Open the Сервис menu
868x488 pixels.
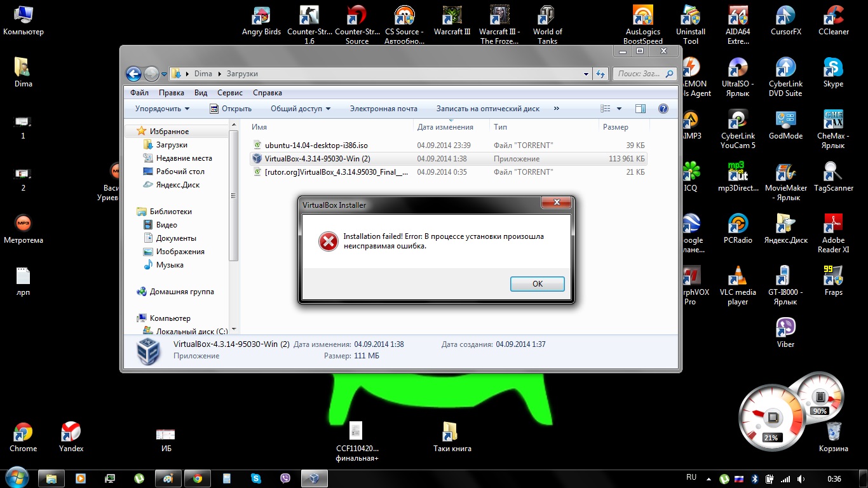[229, 93]
